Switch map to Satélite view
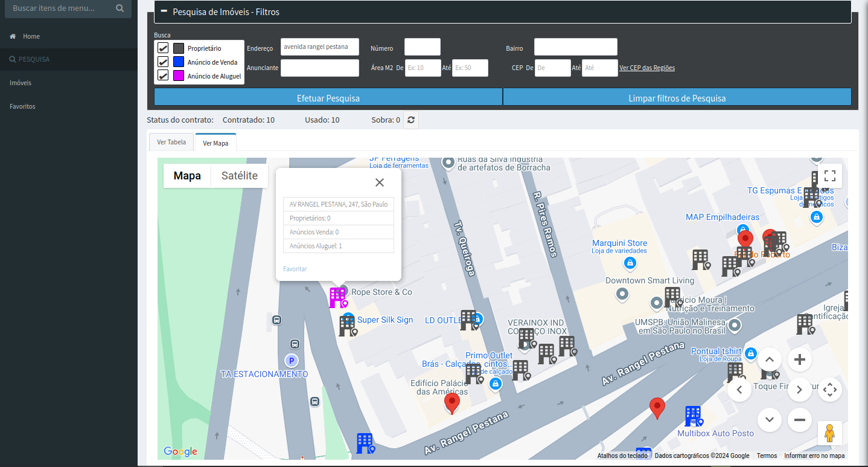The height and width of the screenshot is (467, 868). [x=240, y=176]
